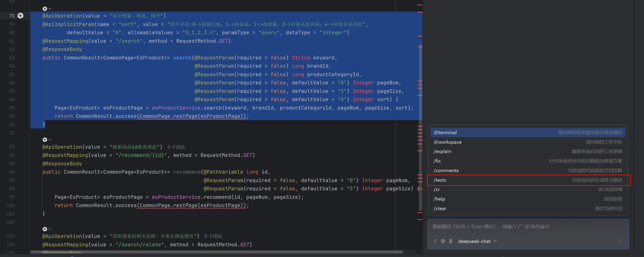Click the recommend method name on line 96
644x257 pixels.
click(x=187, y=172)
